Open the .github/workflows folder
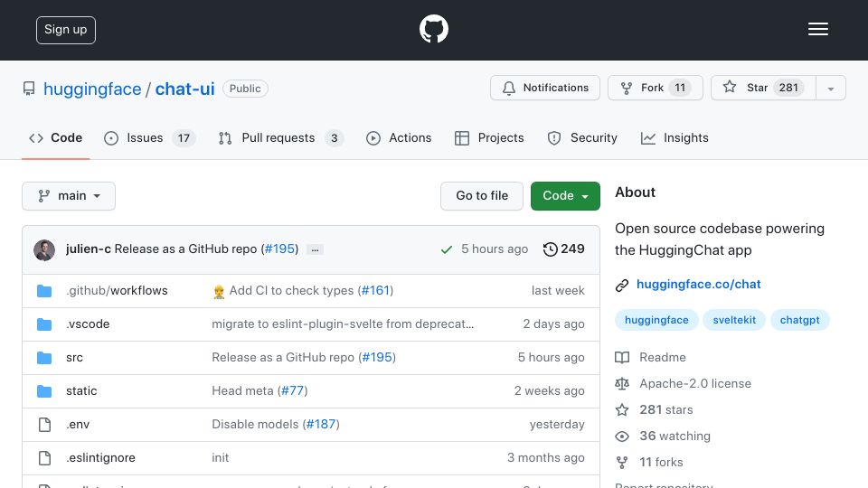 [117, 290]
